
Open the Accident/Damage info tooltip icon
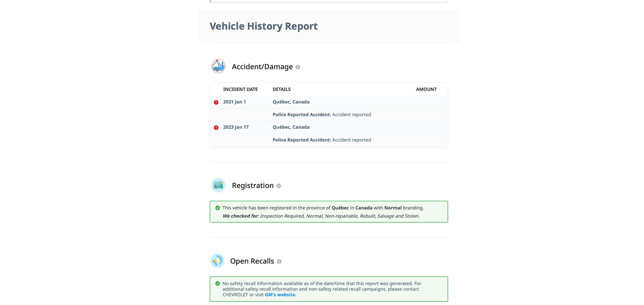pyautogui.click(x=298, y=67)
